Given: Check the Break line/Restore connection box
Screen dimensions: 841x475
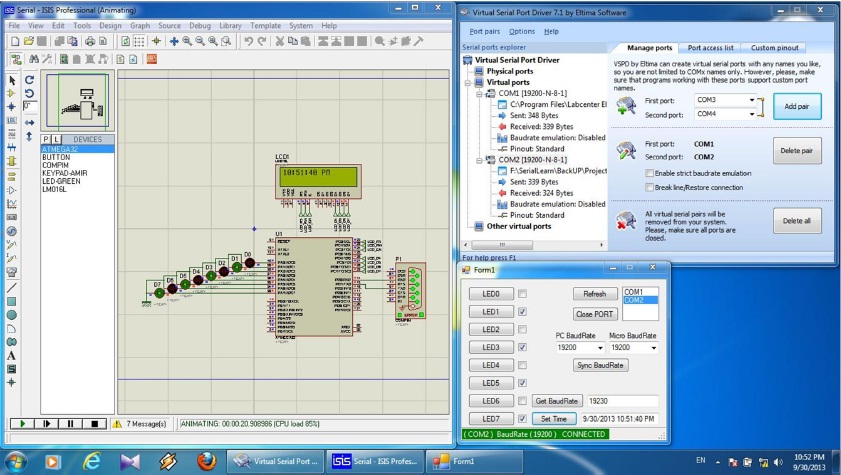Looking at the screenshot, I should click(649, 187).
